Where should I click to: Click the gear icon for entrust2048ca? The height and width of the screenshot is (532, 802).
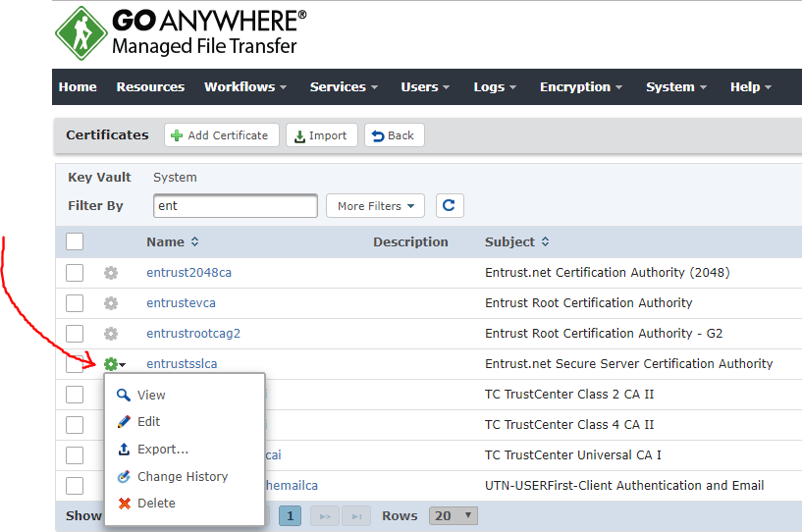111,273
